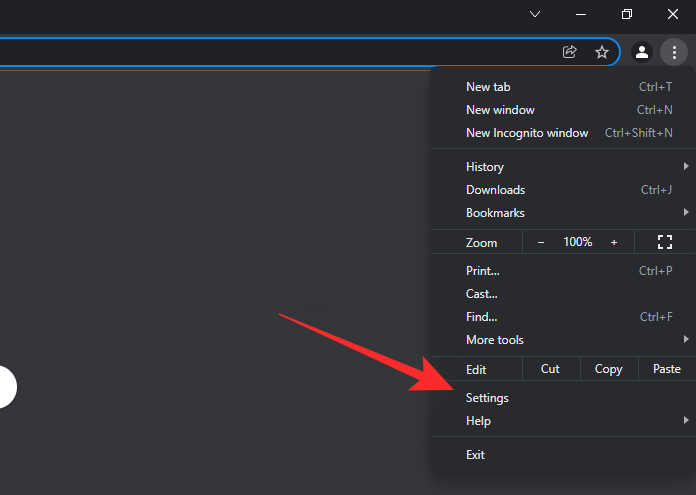Image resolution: width=696 pixels, height=495 pixels.
Task: Bookmark this page with the star icon
Action: coord(601,52)
